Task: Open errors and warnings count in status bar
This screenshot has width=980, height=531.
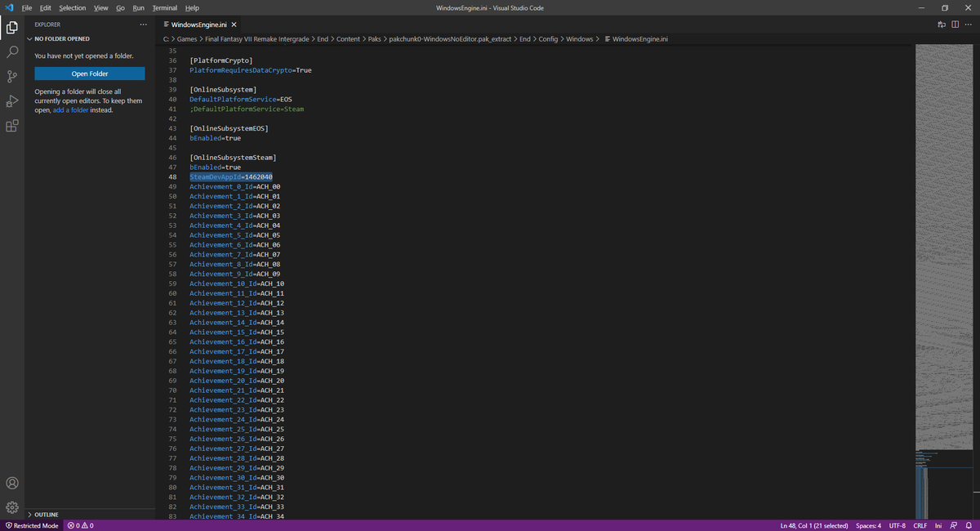Action: (x=80, y=525)
